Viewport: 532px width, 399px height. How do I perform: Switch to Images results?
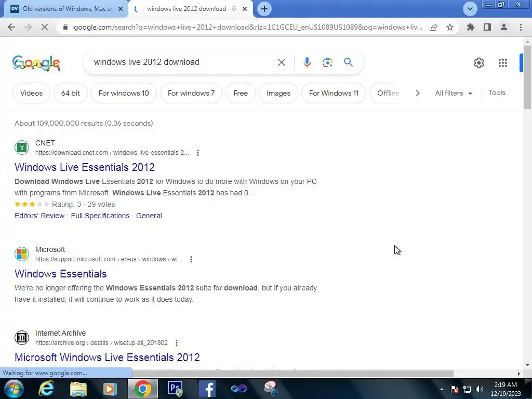click(x=278, y=93)
